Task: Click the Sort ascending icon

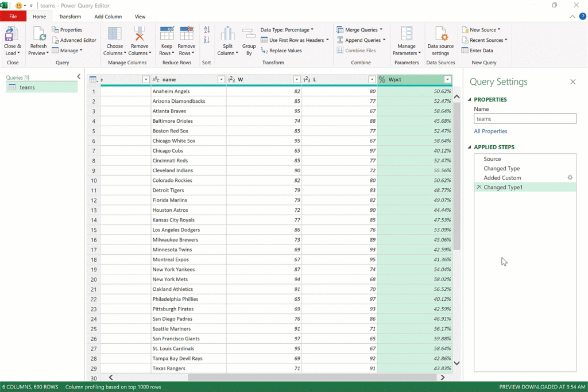Action: pyautogui.click(x=207, y=30)
